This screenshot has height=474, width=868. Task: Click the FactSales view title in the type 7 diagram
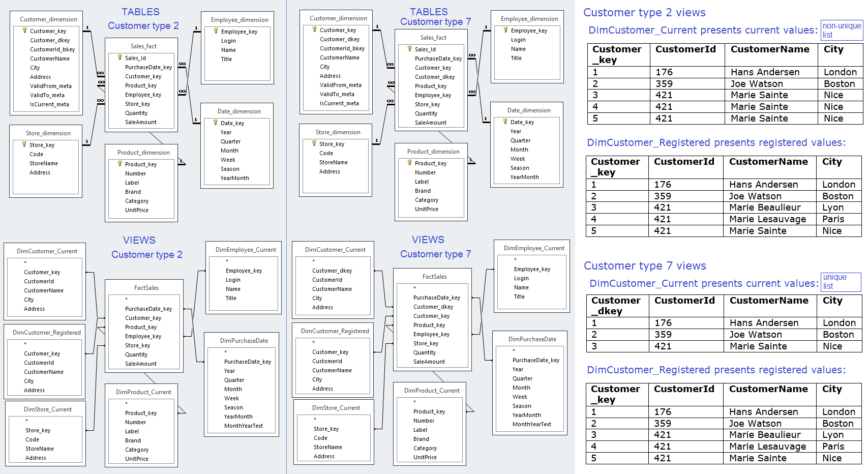[435, 277]
